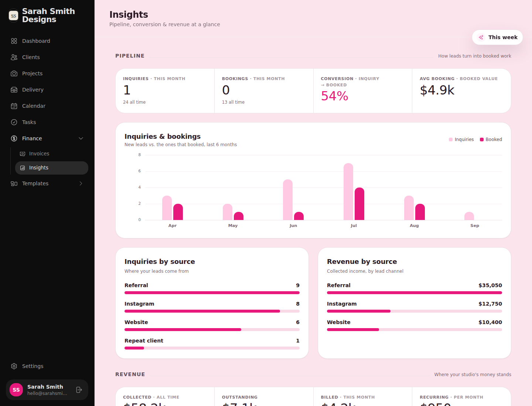The height and width of the screenshot is (406, 532).
Task: Click "Where your studio's money stands" text
Action: [x=473, y=375]
